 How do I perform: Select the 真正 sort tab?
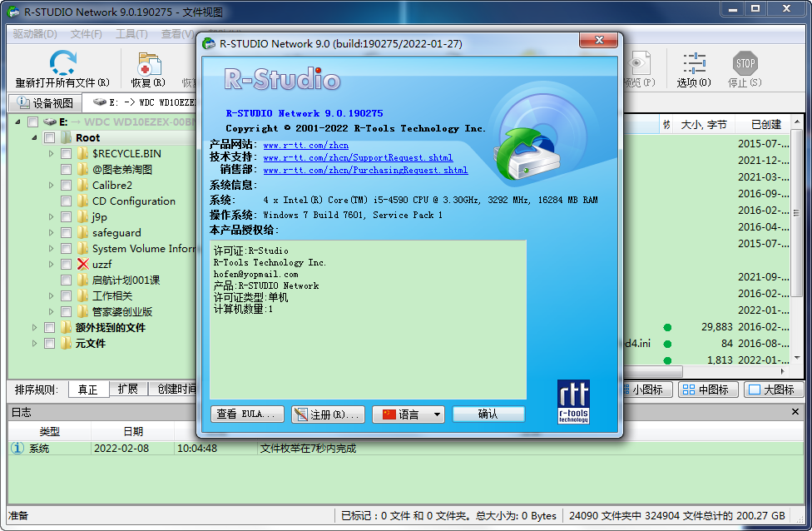(88, 390)
